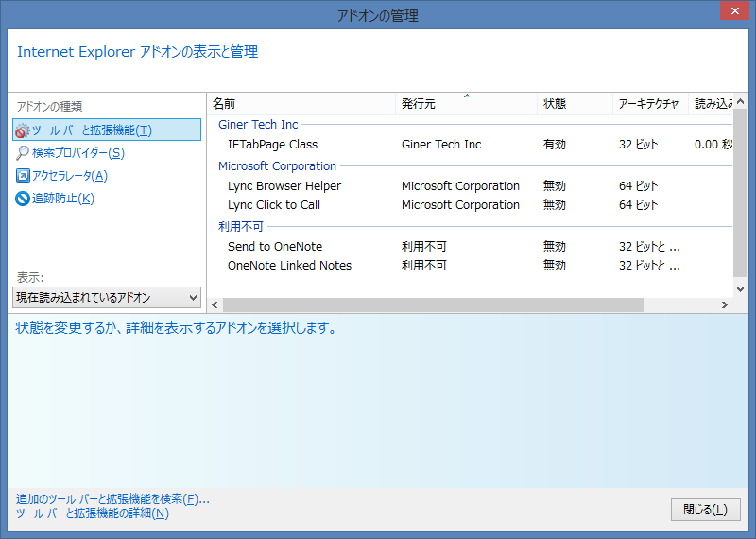The width and height of the screenshot is (756, 539).
Task: Click the accelerators arrow icon
Action: pos(22,176)
